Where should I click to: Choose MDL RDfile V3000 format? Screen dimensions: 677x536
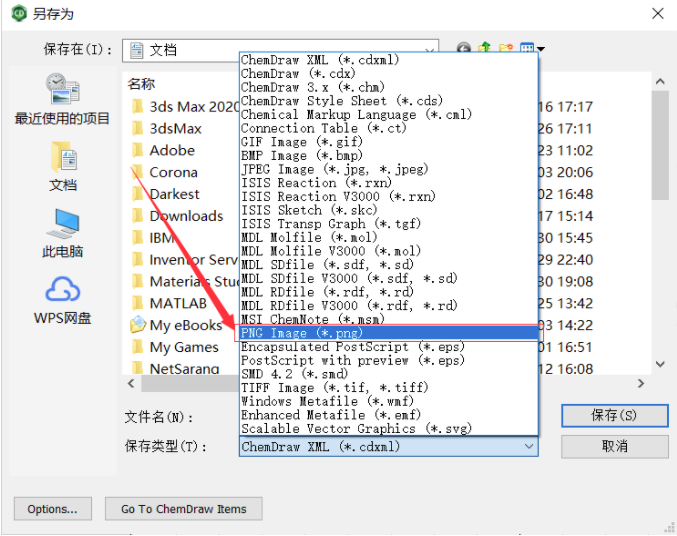point(389,306)
